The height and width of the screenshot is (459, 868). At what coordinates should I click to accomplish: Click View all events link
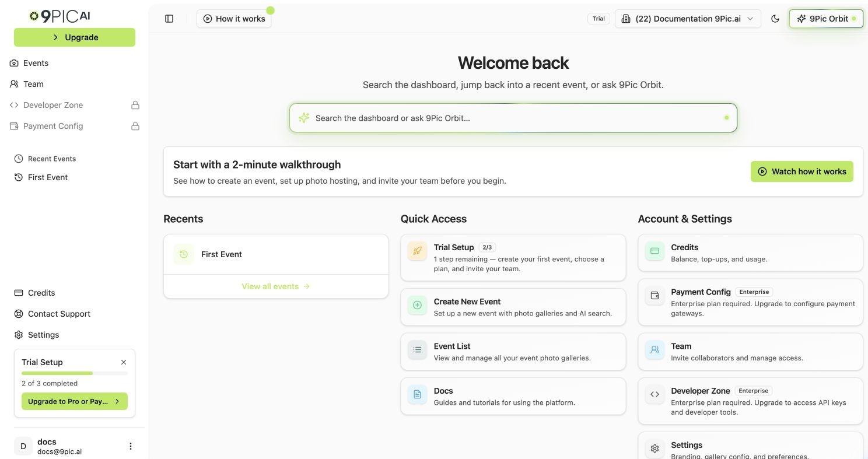tap(276, 286)
